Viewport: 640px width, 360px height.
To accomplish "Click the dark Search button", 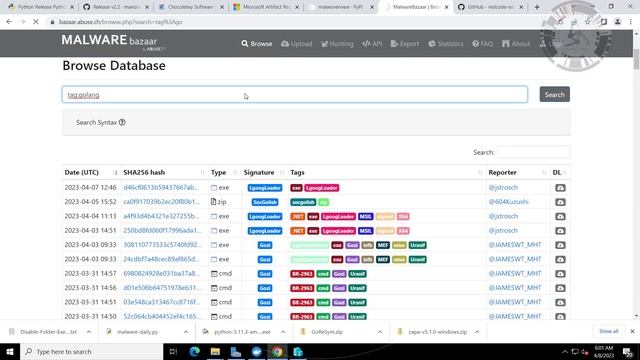I will point(554,94).
